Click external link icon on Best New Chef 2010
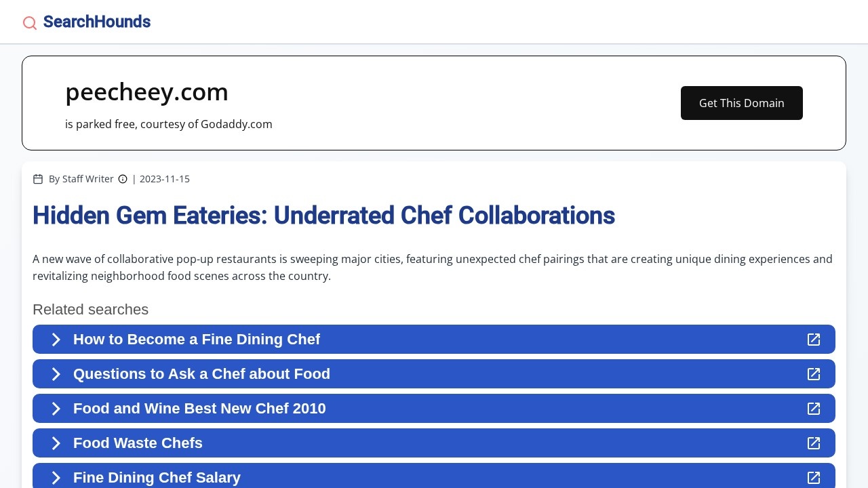The width and height of the screenshot is (868, 488). point(814,409)
